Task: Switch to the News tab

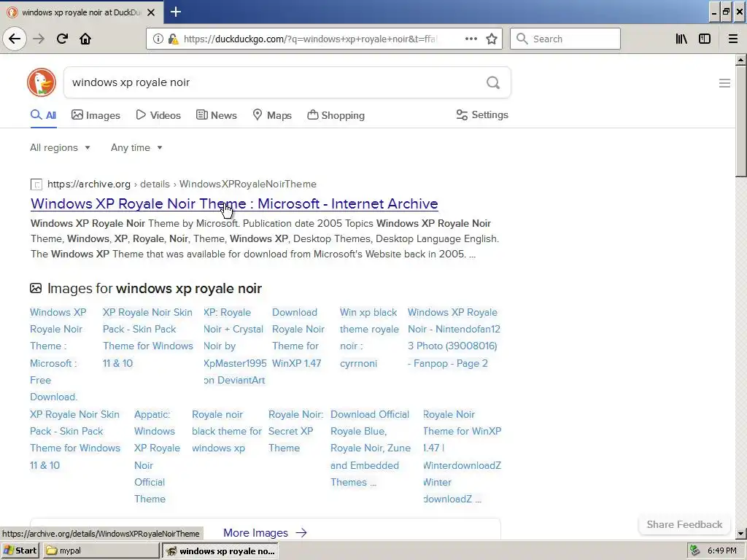Action: pyautogui.click(x=216, y=115)
